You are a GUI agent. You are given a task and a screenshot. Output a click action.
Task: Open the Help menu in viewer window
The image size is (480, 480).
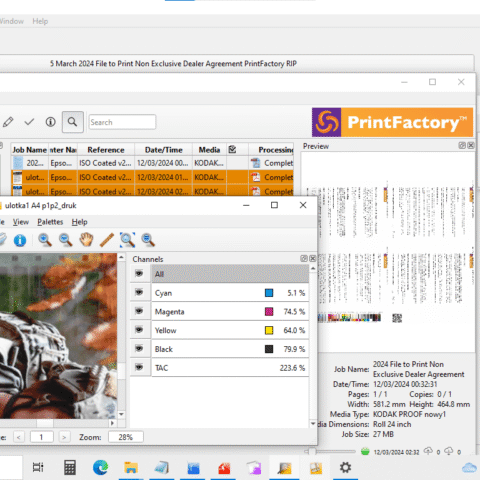[79, 222]
